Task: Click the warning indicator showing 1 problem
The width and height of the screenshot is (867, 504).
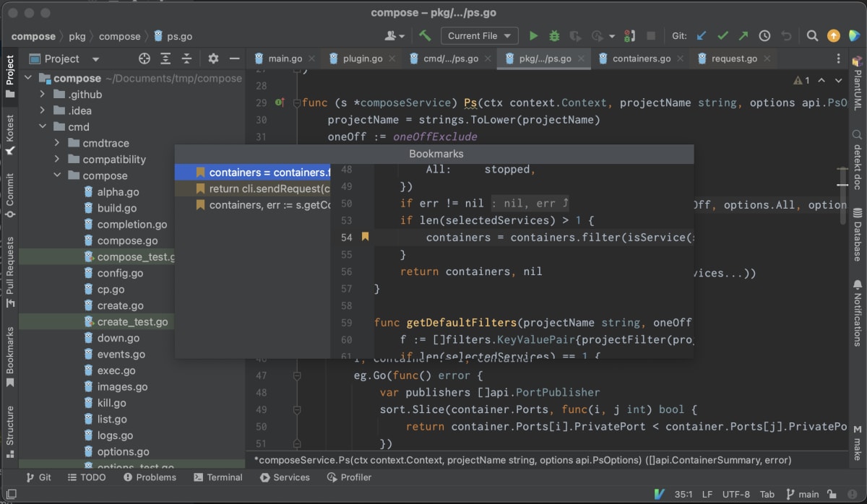Action: coord(802,80)
